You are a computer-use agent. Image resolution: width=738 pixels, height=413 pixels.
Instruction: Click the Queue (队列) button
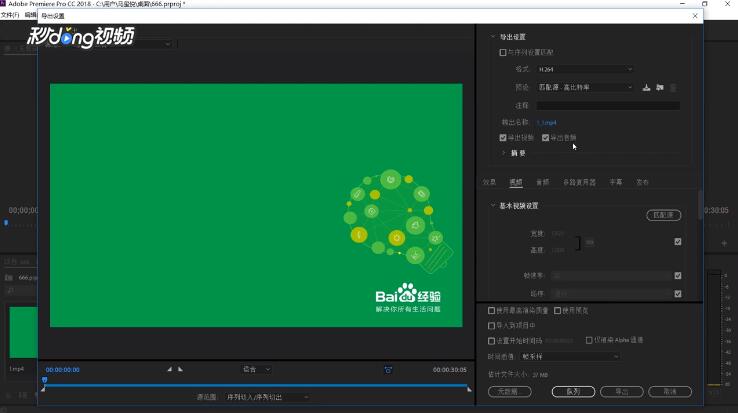[573, 391]
